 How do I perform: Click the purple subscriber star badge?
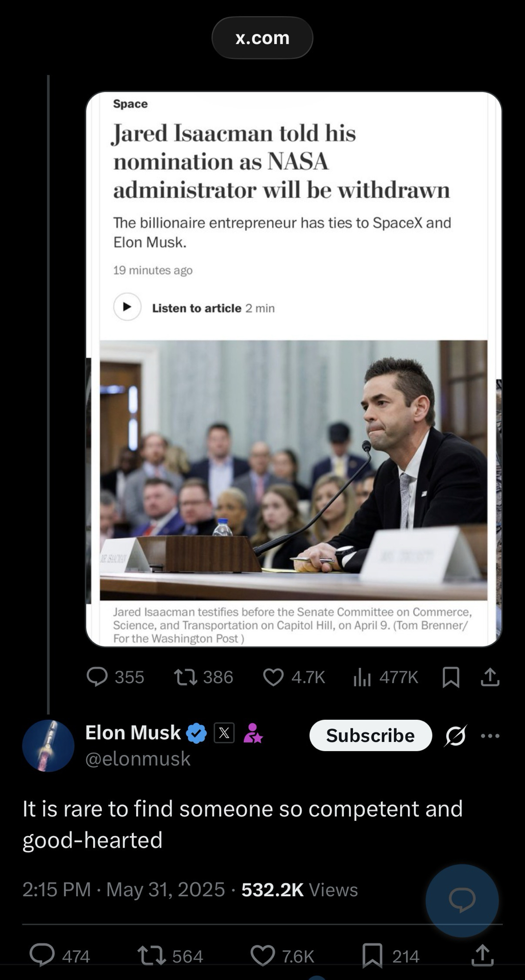click(x=253, y=733)
